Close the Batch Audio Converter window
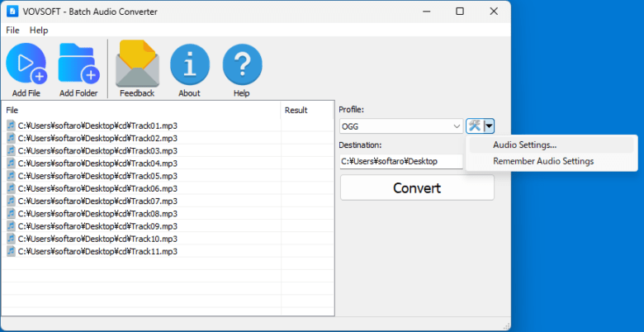 point(494,12)
